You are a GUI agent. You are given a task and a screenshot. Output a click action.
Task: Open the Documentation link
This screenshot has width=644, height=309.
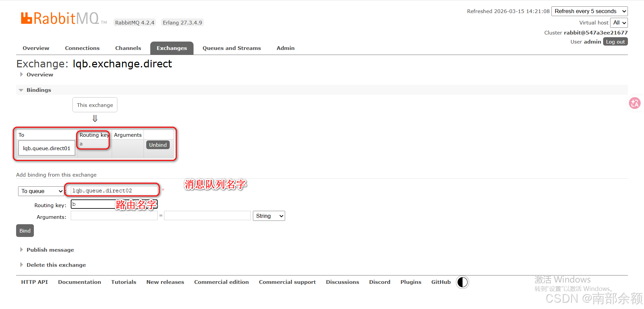(x=79, y=282)
